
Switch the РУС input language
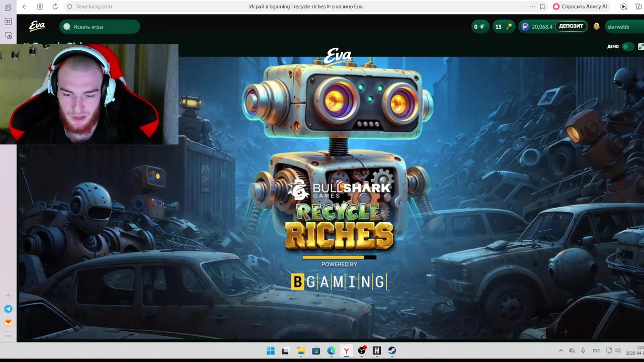(596, 350)
